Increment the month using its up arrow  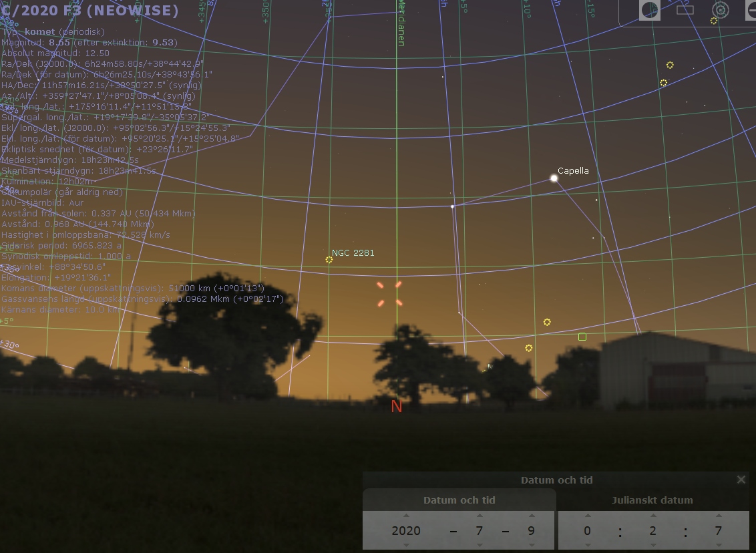click(480, 516)
